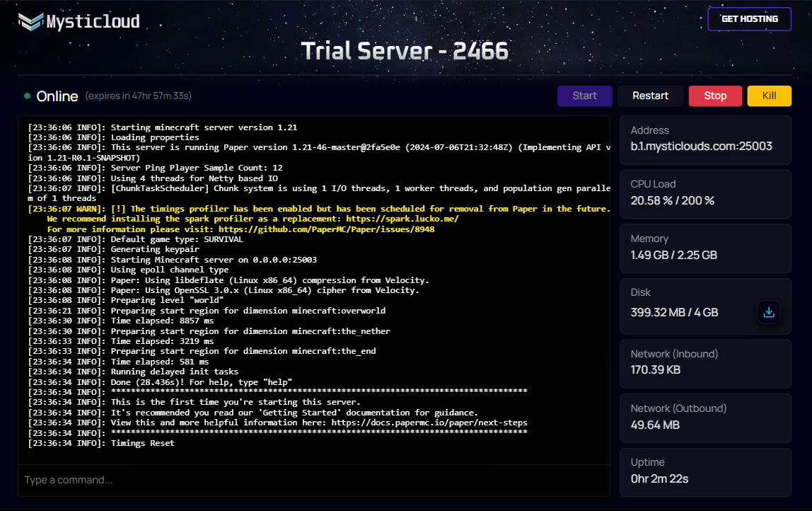Screen dimensions: 812x511
Task: Click the Network Inbound card
Action: (x=705, y=363)
